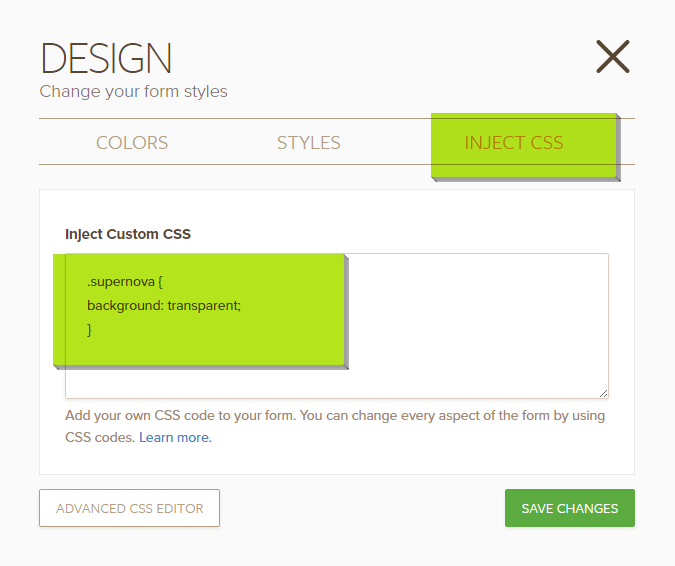Open the Styles tab
The width and height of the screenshot is (675, 566).
pyautogui.click(x=308, y=143)
